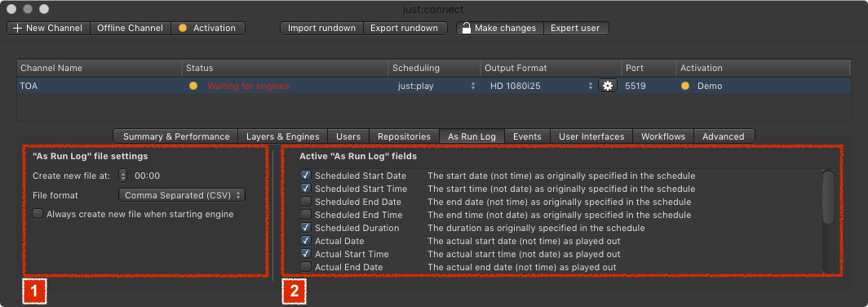Viewport: 868px width, 307px height.
Task: Click the padlock icon on Make changes
Action: (466, 28)
